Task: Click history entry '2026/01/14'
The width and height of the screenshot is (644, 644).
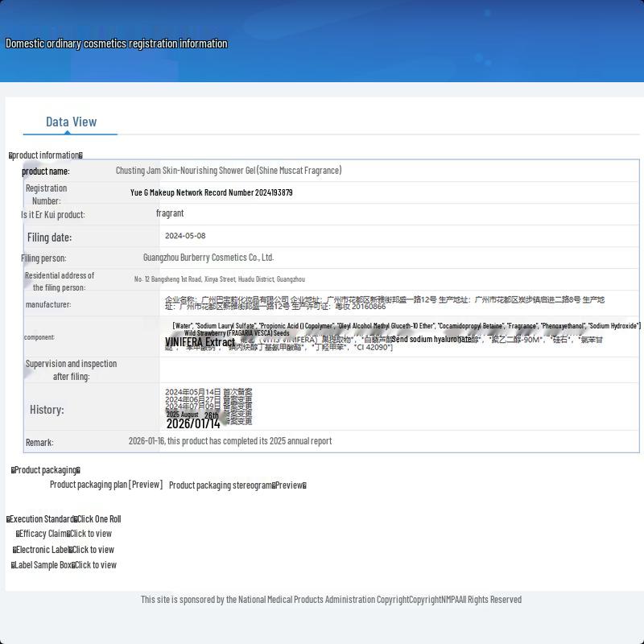Action: 193,423
